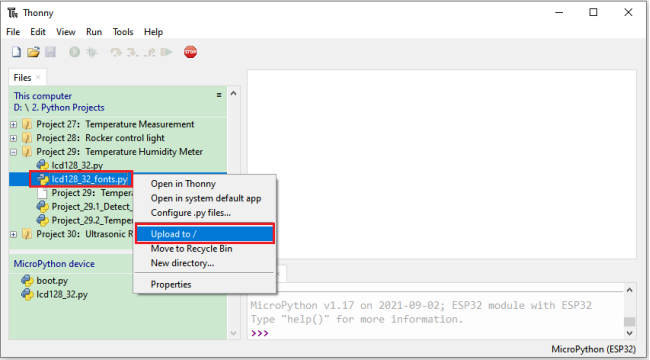Click folder icon of Project 30

27,234
